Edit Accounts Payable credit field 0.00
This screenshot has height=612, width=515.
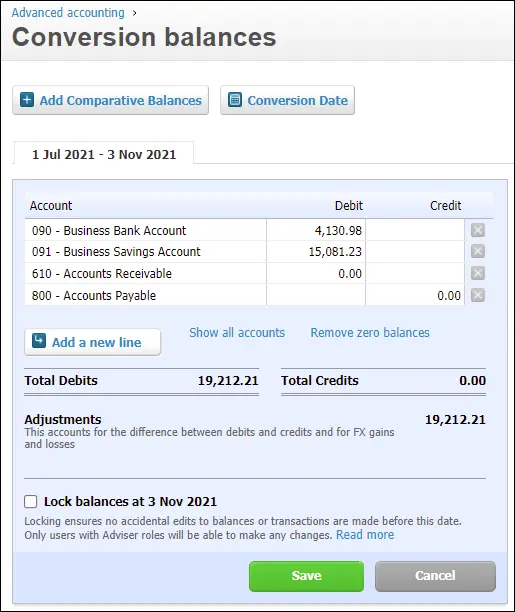tap(415, 295)
